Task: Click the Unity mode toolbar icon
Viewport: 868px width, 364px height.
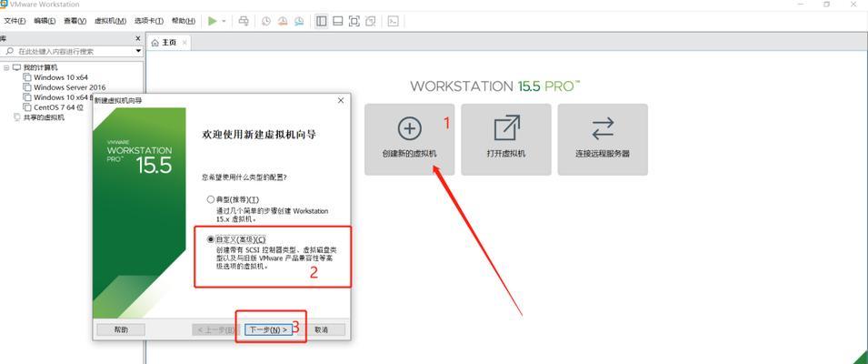Action: (371, 21)
